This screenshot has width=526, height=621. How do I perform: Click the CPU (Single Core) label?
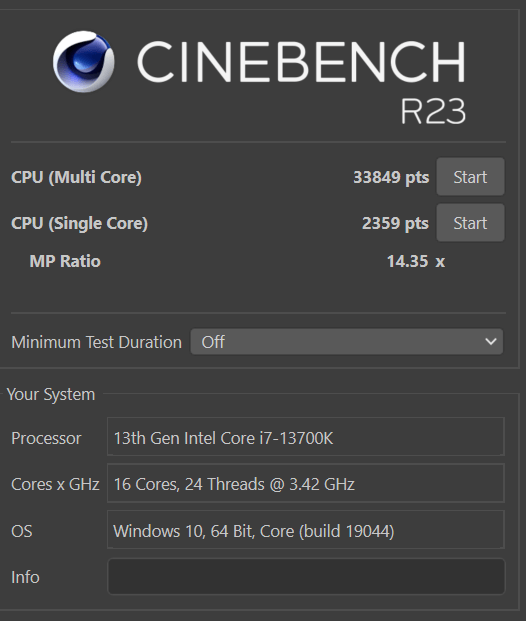79,223
